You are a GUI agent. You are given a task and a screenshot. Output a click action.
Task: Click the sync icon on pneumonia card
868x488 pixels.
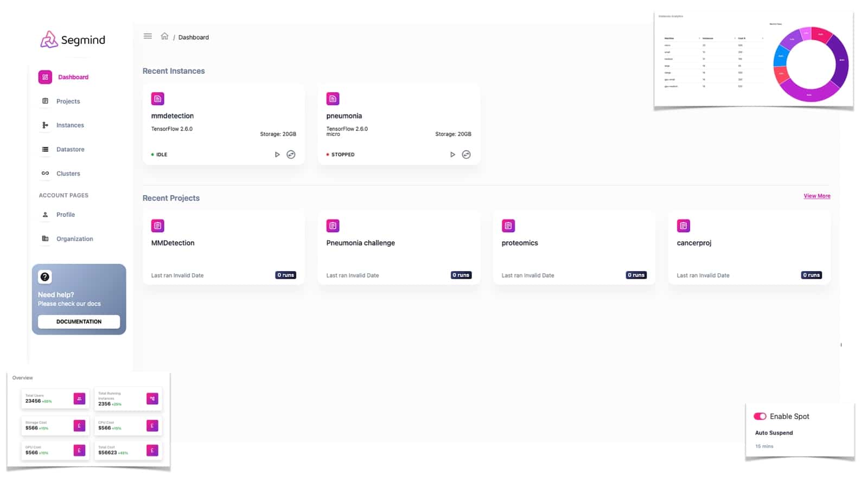click(x=467, y=155)
